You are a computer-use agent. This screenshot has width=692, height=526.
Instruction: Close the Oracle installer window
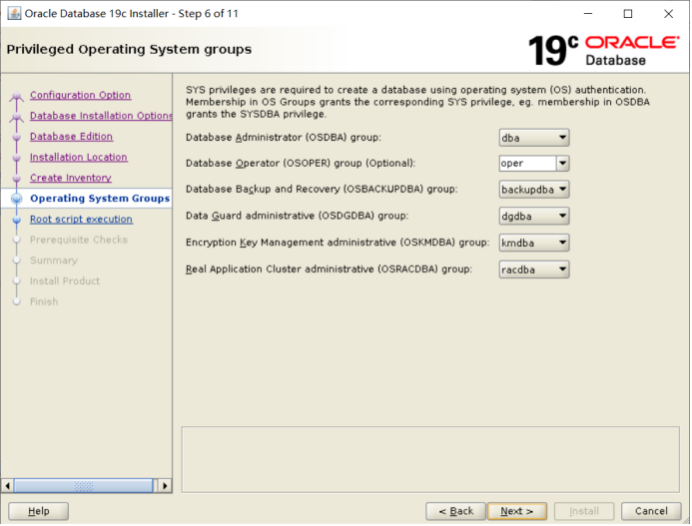click(x=668, y=14)
